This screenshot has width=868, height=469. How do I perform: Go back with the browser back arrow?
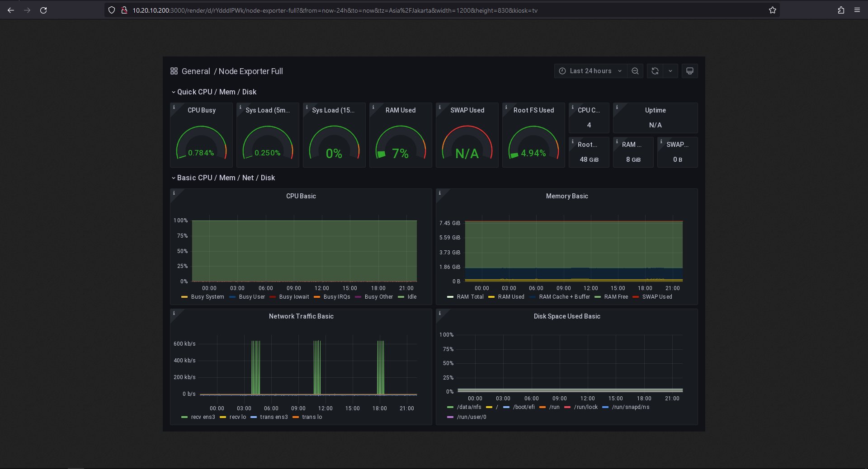(x=11, y=10)
